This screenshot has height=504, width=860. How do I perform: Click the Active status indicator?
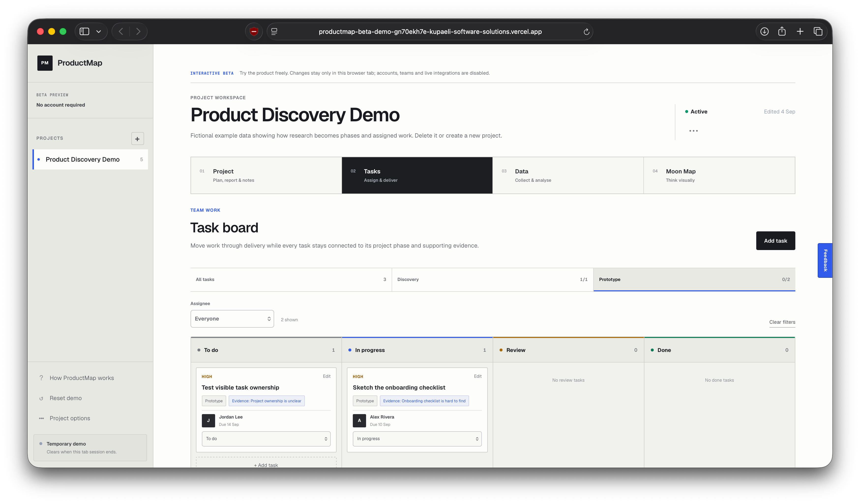(x=696, y=112)
